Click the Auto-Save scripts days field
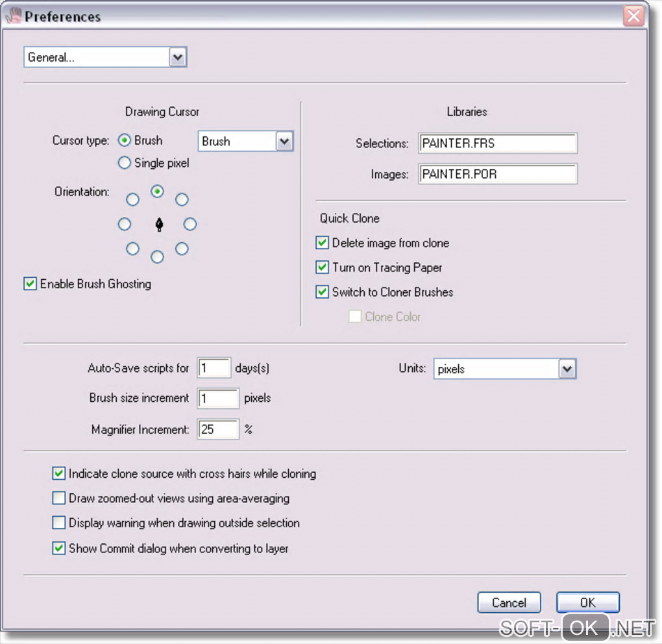 (214, 368)
